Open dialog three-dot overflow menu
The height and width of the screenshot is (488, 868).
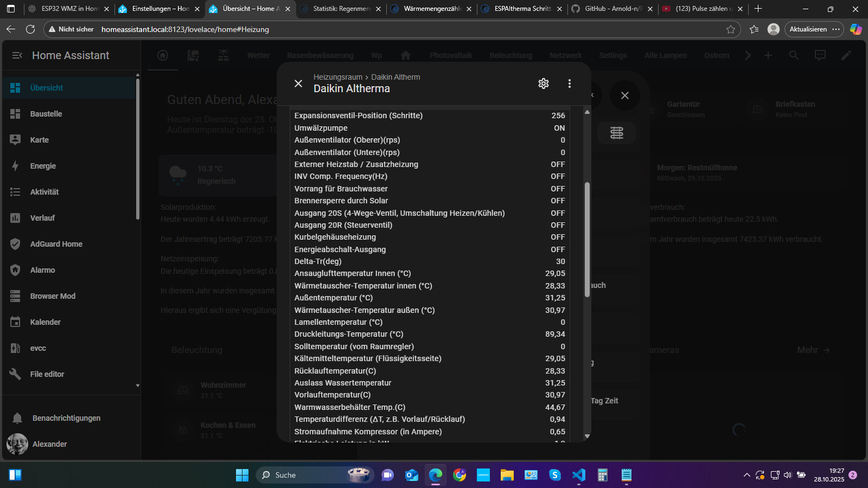(569, 84)
